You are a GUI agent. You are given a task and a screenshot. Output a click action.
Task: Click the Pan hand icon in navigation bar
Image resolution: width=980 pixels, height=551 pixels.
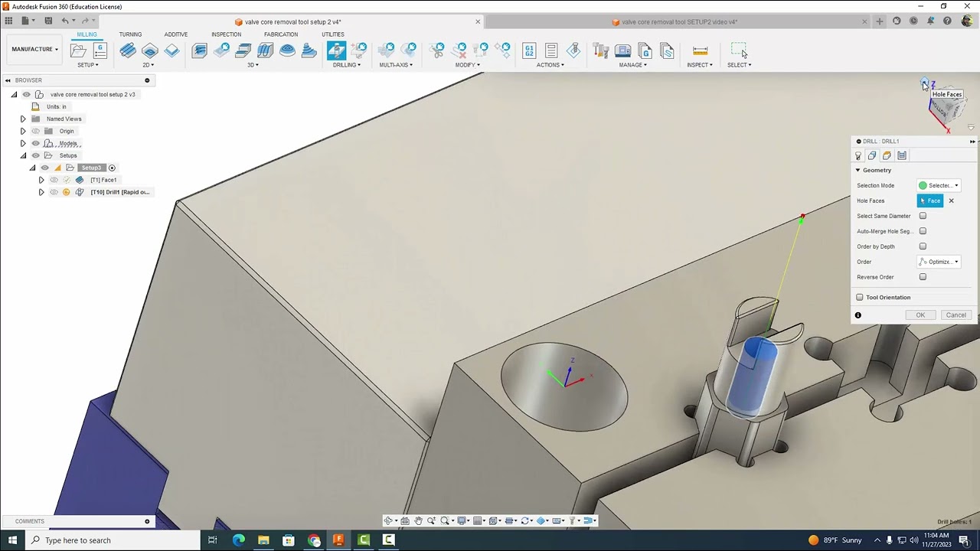(418, 520)
